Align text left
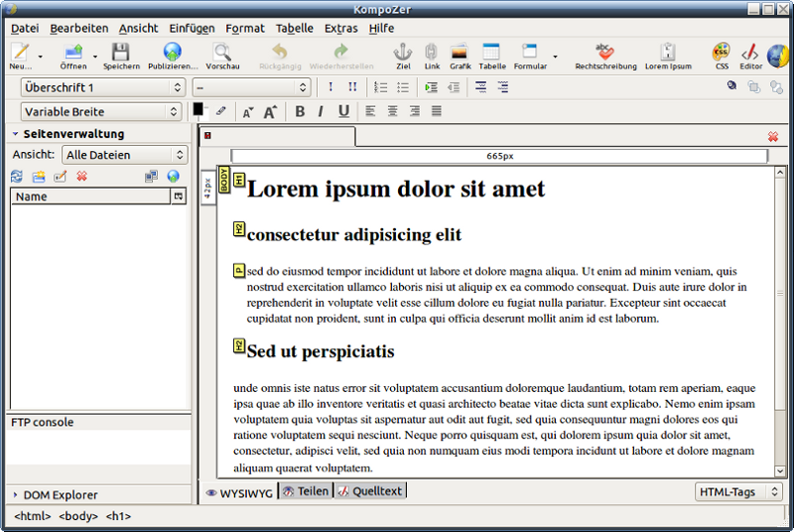Image resolution: width=794 pixels, height=532 pixels. (x=370, y=111)
